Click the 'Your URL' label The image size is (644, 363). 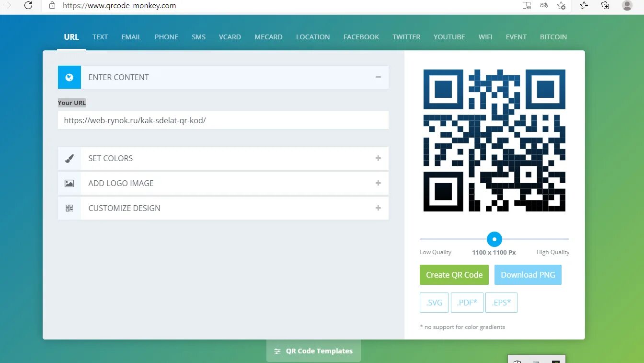pos(72,103)
